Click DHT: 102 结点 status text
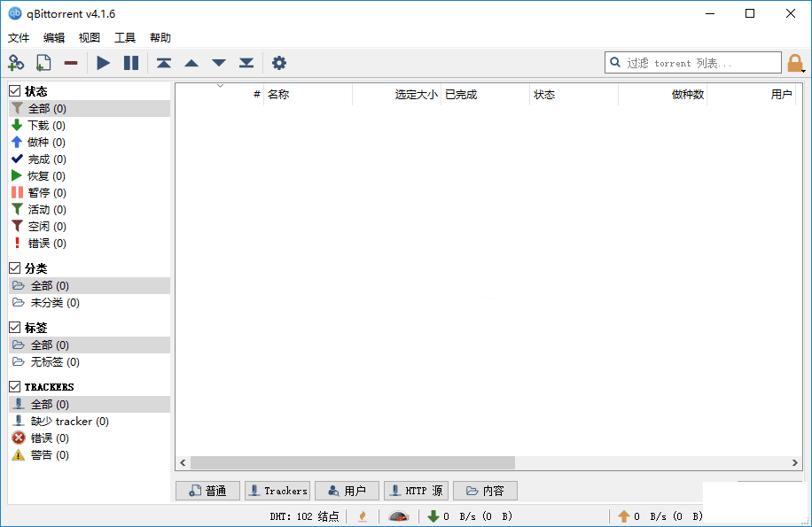The image size is (812, 527). [x=304, y=516]
